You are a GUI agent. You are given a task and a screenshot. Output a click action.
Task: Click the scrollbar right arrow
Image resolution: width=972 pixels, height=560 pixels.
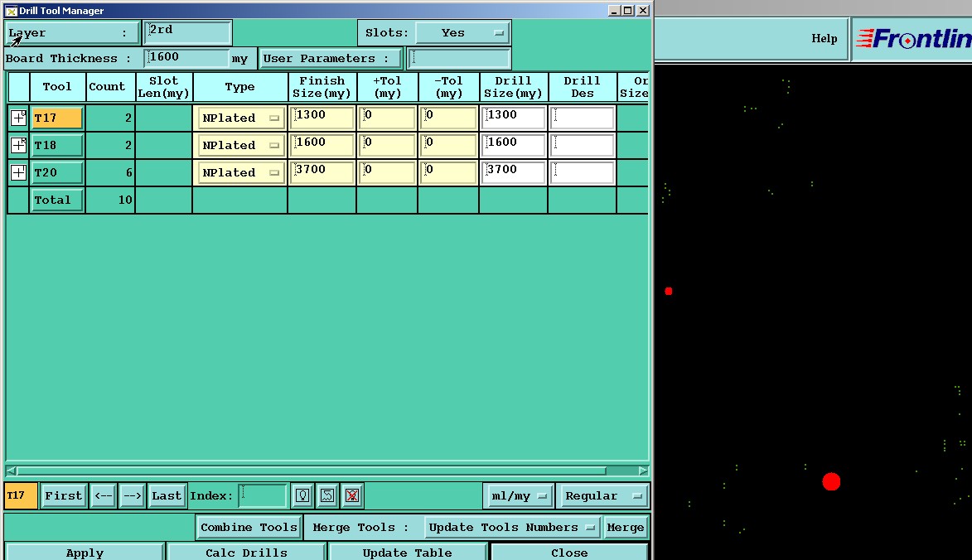coord(644,471)
